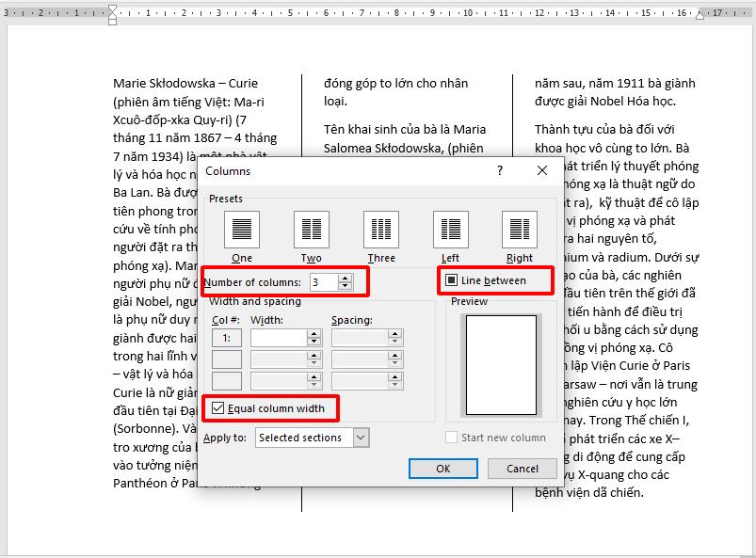Screen dimensions: 756x558
Task: Toggle the Start new column checkbox
Action: point(449,437)
